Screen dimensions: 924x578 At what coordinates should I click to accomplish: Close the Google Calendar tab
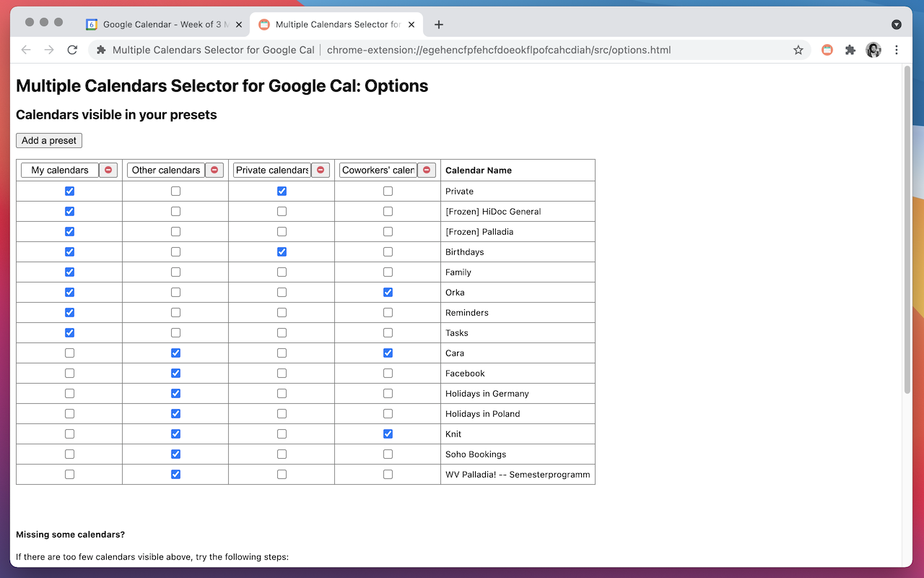coord(239,25)
